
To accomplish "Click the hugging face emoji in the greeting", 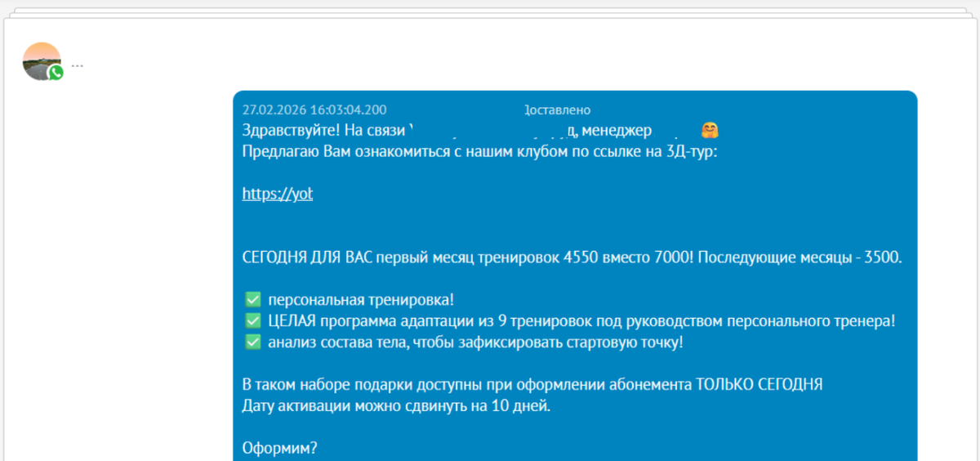I will click(710, 130).
